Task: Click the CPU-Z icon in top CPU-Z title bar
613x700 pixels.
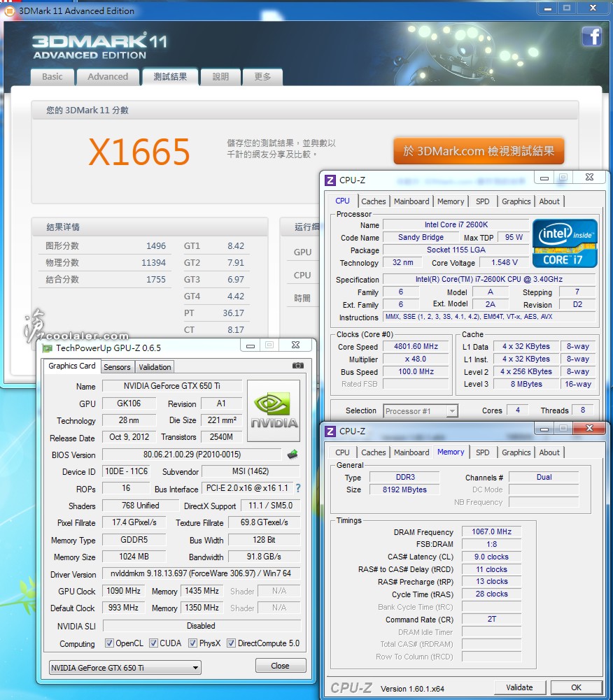Action: coord(330,180)
